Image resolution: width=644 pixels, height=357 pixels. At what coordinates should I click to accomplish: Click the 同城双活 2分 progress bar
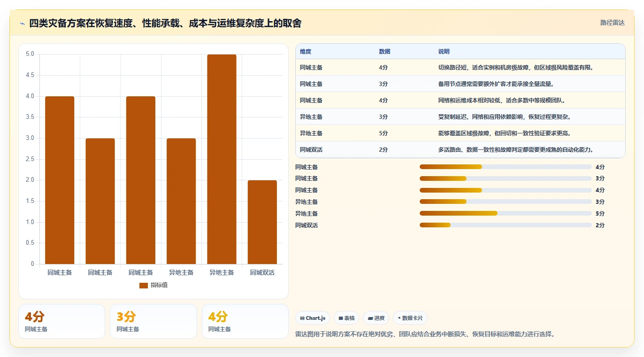tap(506, 225)
